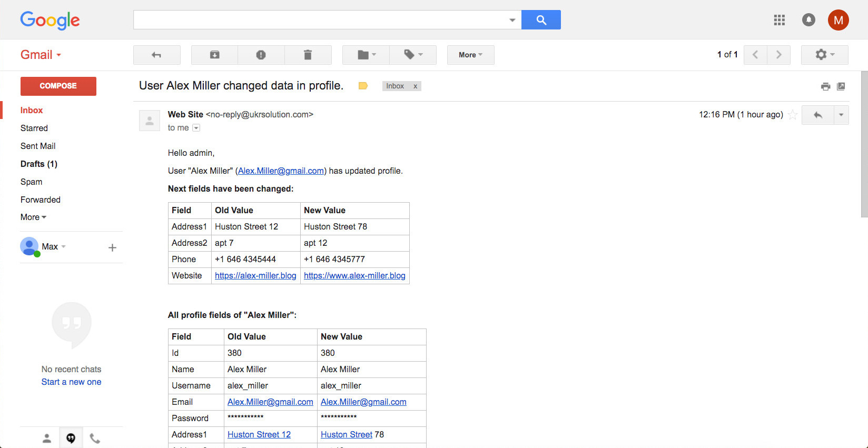Click the phone value '+1 646 4345777'

[x=334, y=259]
